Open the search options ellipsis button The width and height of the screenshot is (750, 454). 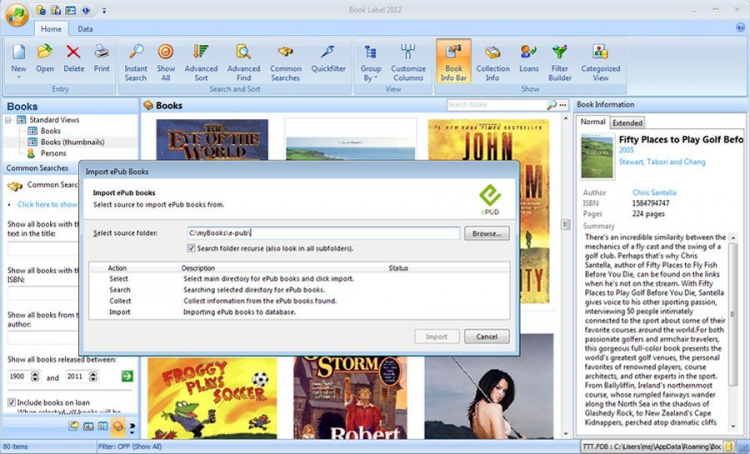coord(563,105)
